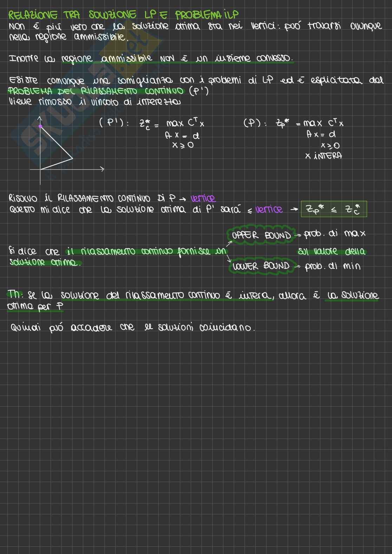Click the 'prob. di max' text
392x554 pixels.
[335, 234]
